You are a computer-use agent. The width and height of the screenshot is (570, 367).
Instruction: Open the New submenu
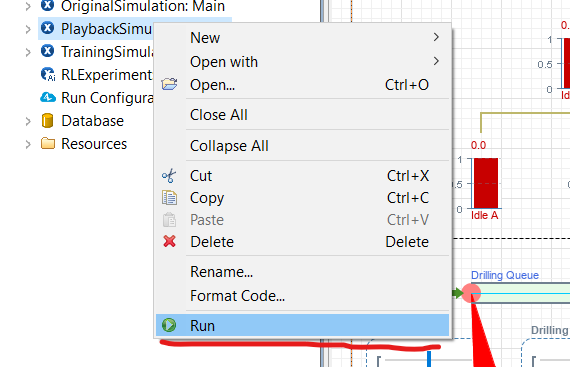point(302,37)
